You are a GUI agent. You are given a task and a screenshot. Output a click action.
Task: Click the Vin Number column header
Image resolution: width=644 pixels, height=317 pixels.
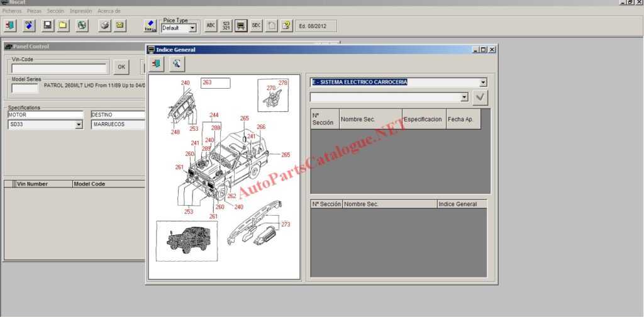click(x=43, y=184)
